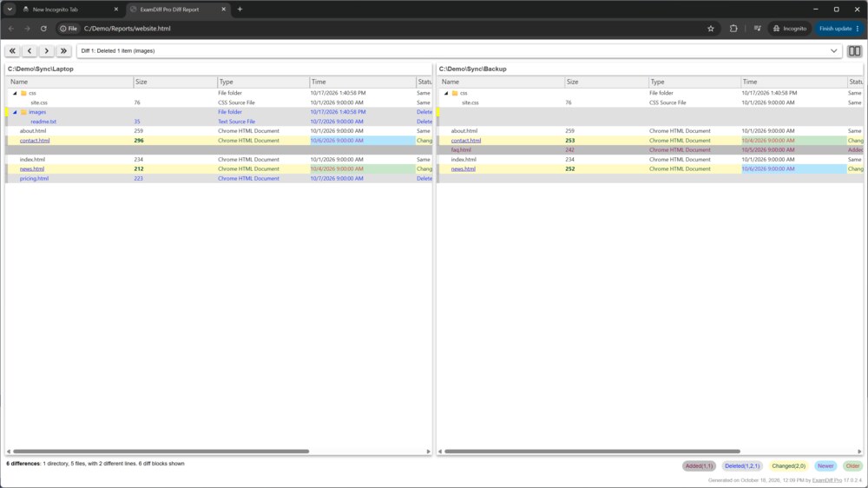Screen dimensions: 868x488
Task: Toggle the Newer filter badge
Action: click(x=825, y=466)
